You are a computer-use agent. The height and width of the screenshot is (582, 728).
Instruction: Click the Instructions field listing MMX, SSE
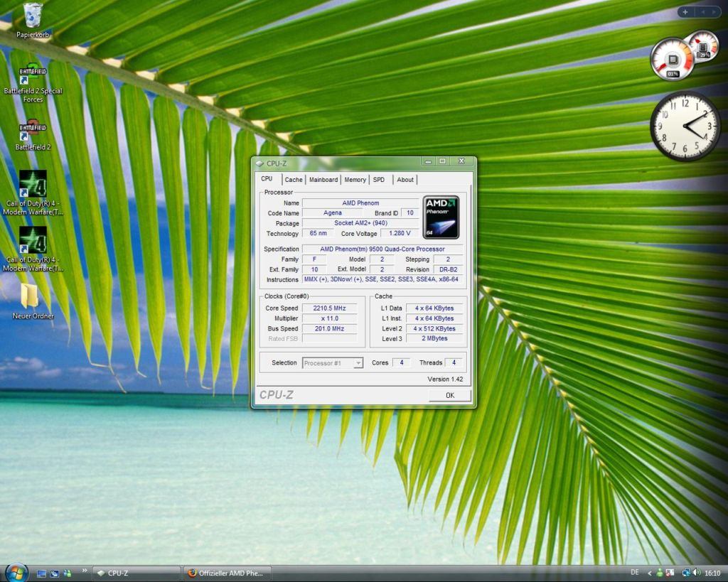click(382, 279)
